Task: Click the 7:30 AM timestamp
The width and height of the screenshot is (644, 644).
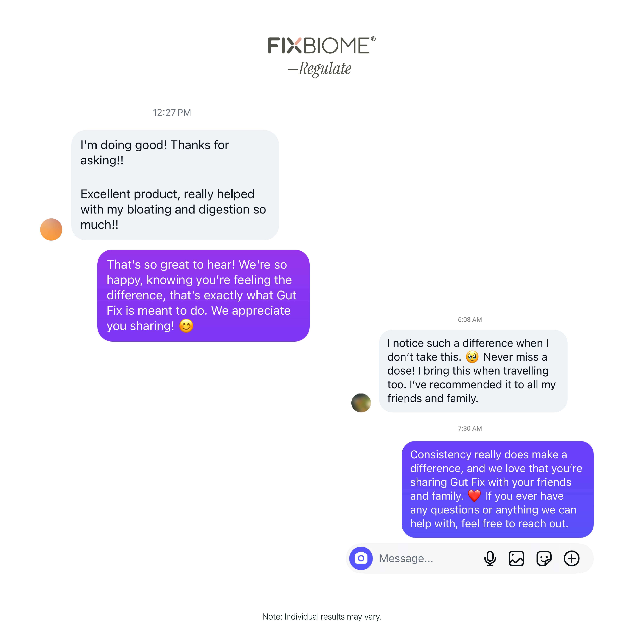Action: click(x=470, y=428)
